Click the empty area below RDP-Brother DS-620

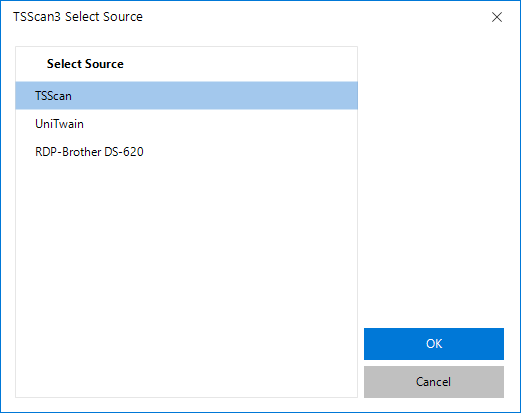pos(186,280)
